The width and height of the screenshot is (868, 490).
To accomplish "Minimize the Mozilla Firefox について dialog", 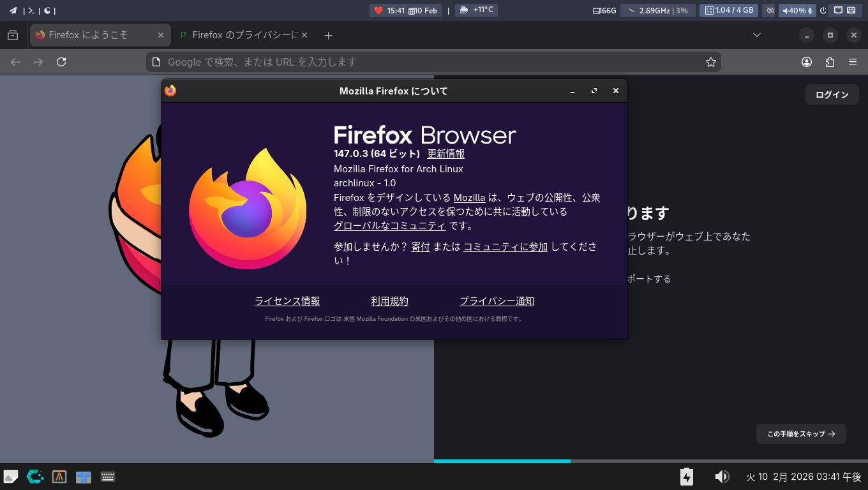I will click(x=573, y=91).
